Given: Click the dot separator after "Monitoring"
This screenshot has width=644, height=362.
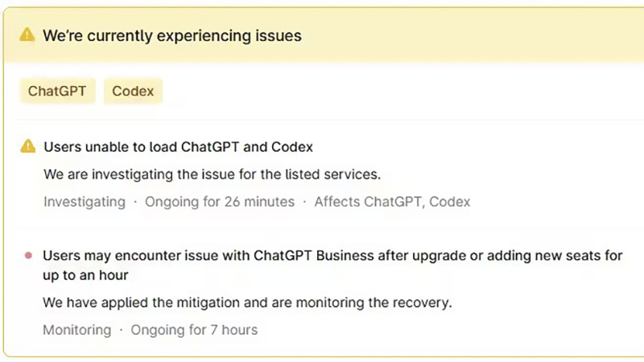Looking at the screenshot, I should click(x=122, y=330).
